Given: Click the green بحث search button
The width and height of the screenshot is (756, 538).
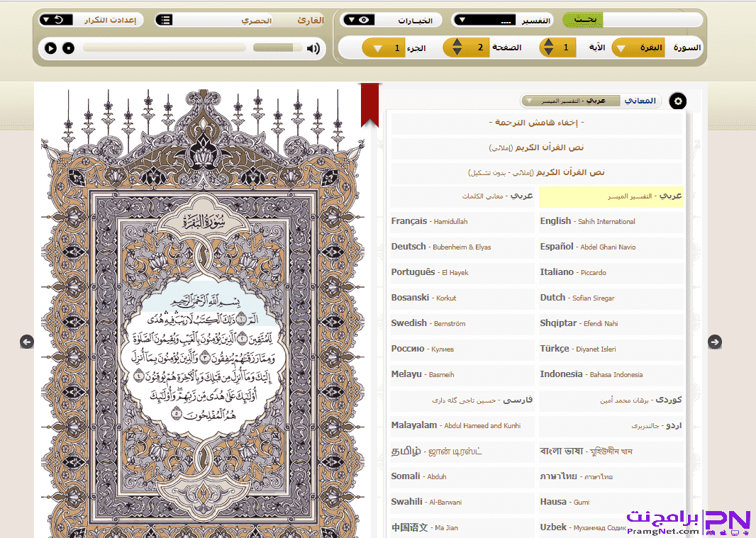Looking at the screenshot, I should point(582,20).
